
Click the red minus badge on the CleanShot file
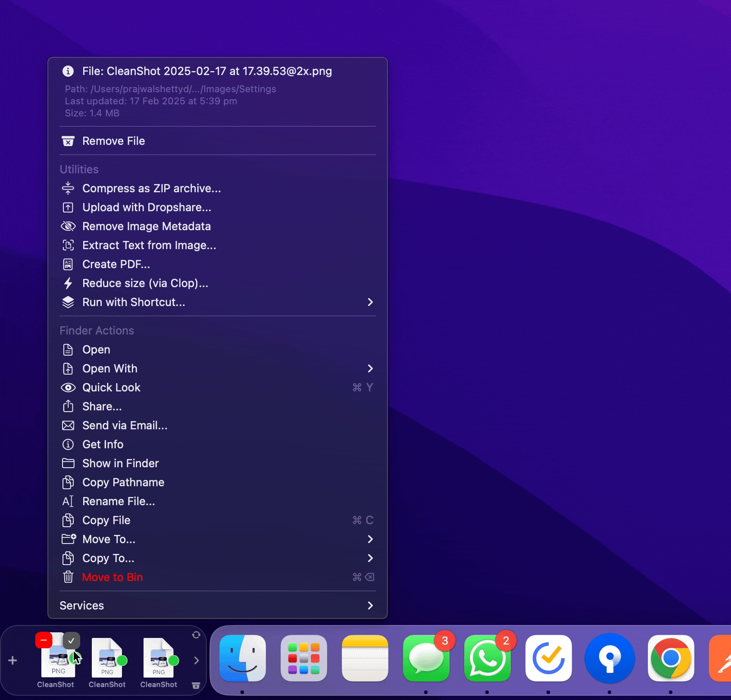(44, 641)
